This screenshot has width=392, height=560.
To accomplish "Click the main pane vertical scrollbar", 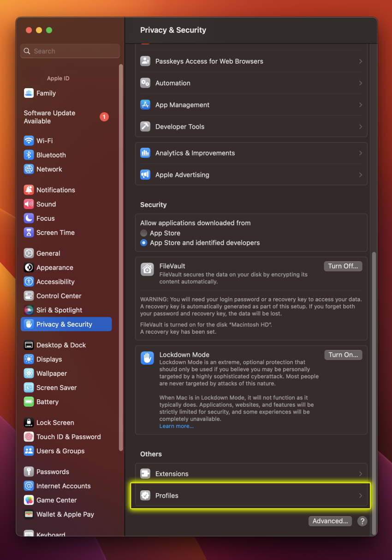I will 374,392.
